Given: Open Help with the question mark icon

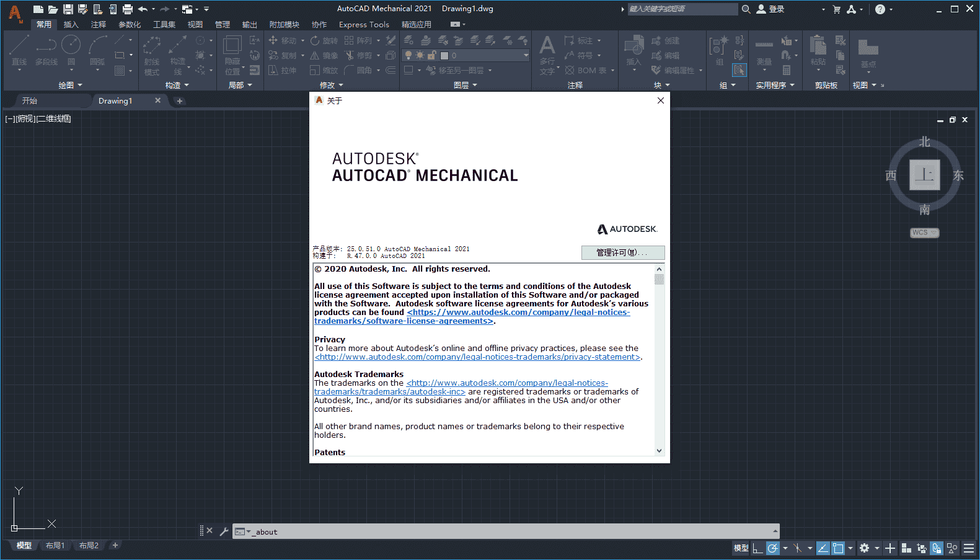Looking at the screenshot, I should click(880, 9).
